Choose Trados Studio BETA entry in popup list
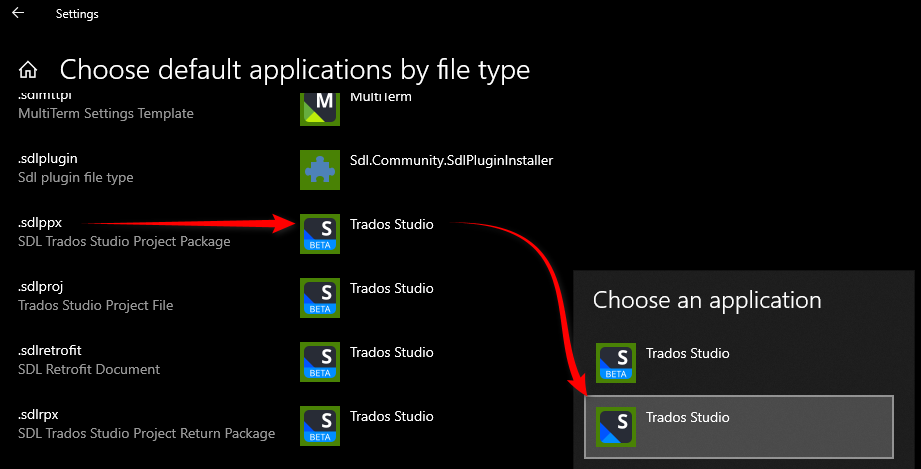The width and height of the screenshot is (921, 469). click(739, 363)
